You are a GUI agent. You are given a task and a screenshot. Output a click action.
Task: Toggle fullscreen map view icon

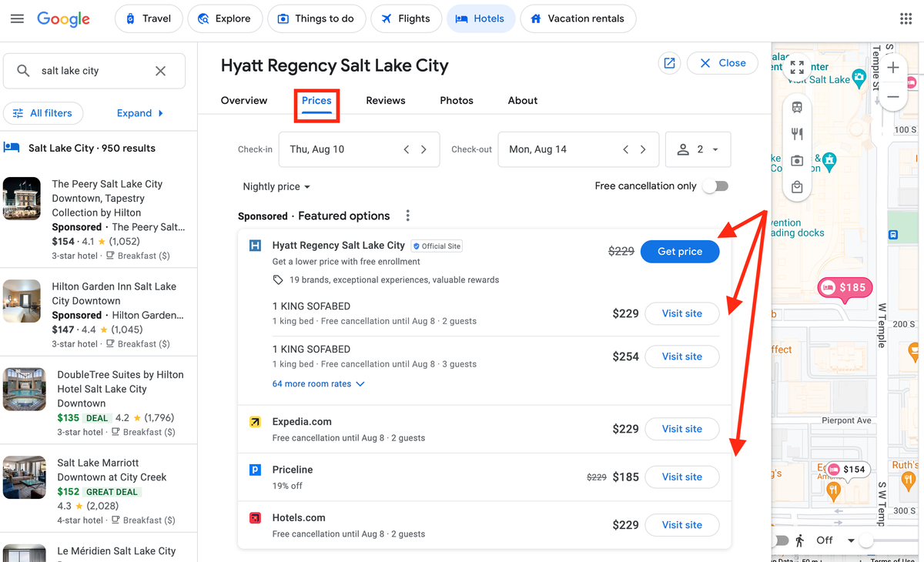(x=797, y=68)
